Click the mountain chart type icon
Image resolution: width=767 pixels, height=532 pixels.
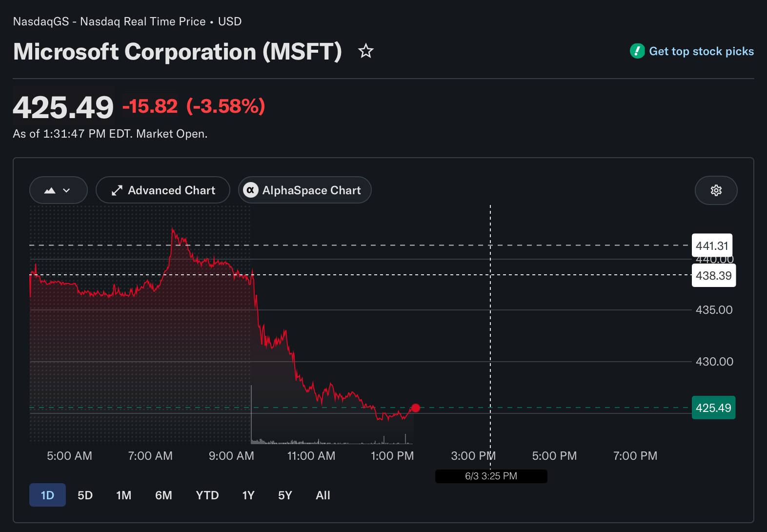pyautogui.click(x=50, y=190)
